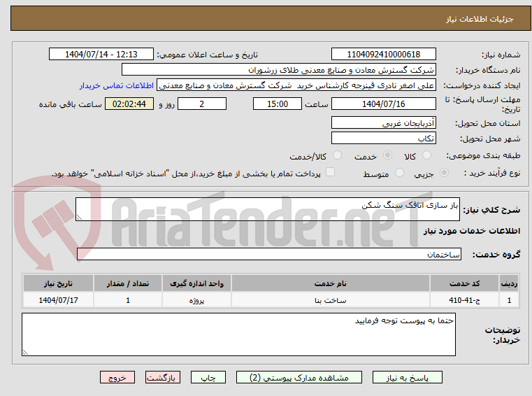Viewport: 532px width, 396px height.
Task: Open مشاهده مدارک پیوستی (2) button
Action: pos(299,377)
